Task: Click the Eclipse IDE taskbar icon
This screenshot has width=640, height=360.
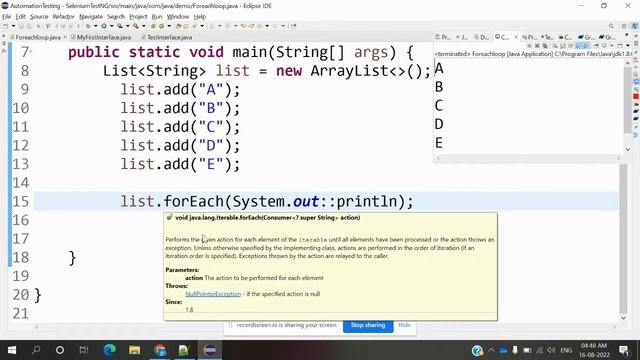Action: [210, 350]
